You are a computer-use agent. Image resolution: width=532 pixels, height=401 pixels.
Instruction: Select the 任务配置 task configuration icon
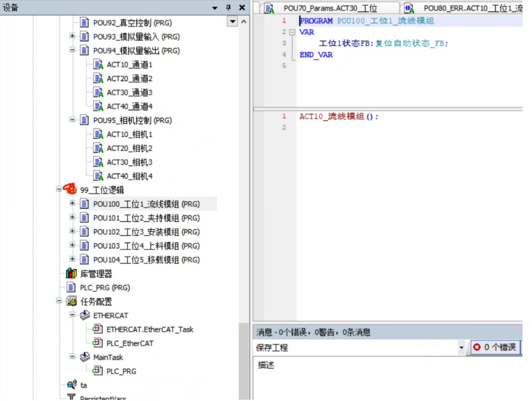(72, 301)
